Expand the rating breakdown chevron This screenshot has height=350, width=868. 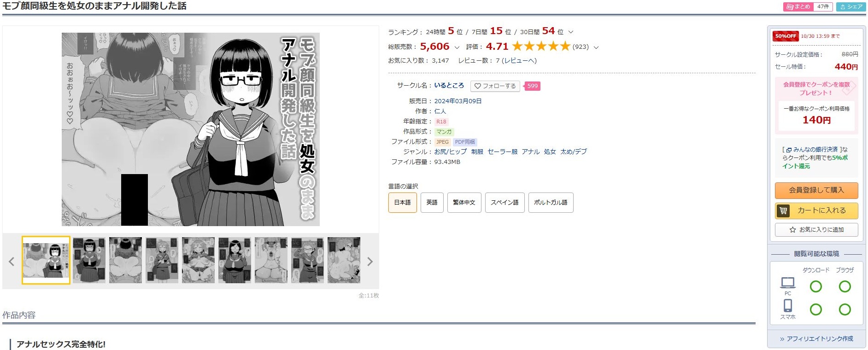tap(596, 47)
